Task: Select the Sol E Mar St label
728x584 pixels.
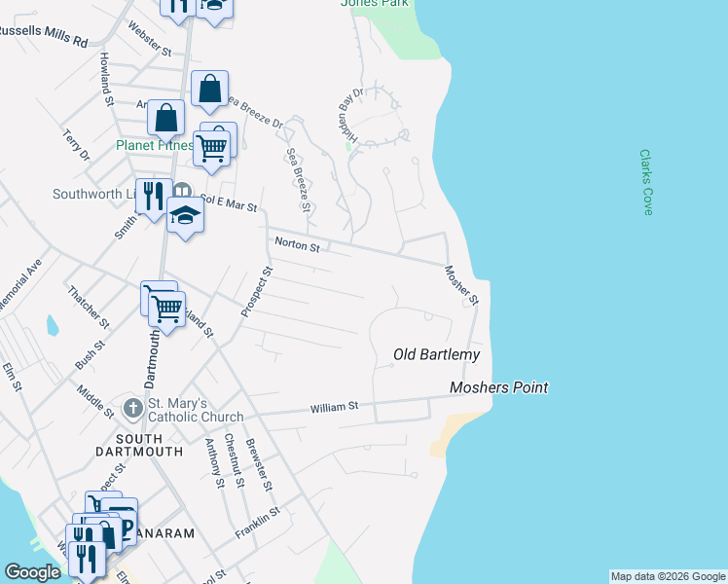Action: (229, 202)
